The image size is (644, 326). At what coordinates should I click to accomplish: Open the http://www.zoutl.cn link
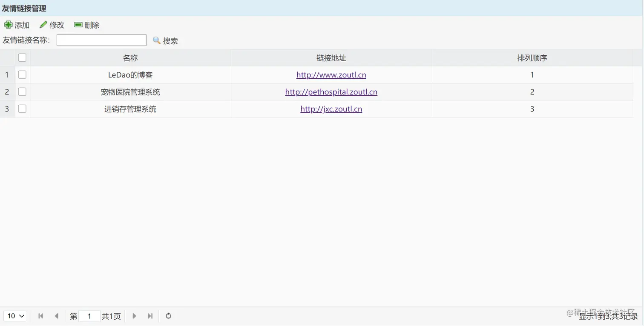point(331,75)
